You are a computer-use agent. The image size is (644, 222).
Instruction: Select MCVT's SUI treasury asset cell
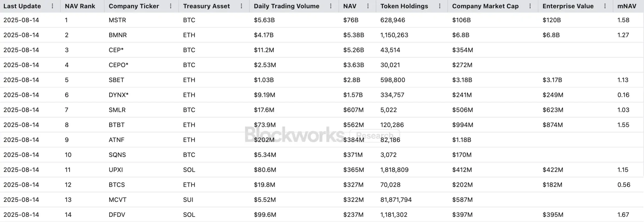click(x=188, y=200)
